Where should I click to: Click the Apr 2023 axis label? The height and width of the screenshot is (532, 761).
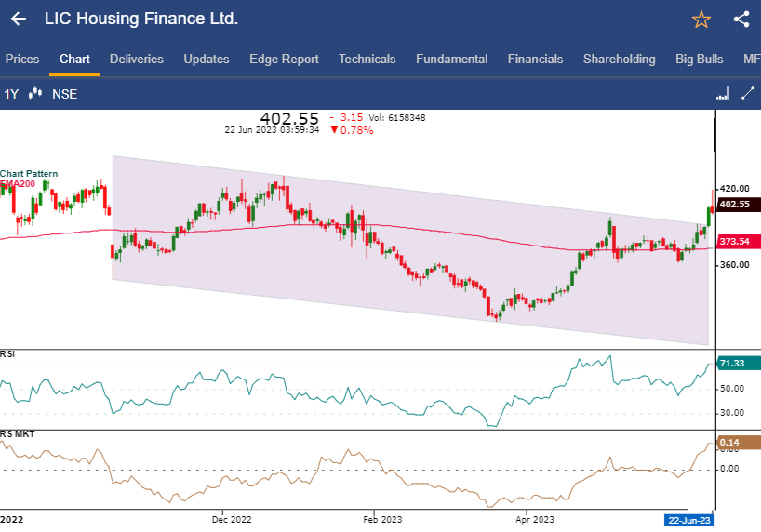(534, 519)
